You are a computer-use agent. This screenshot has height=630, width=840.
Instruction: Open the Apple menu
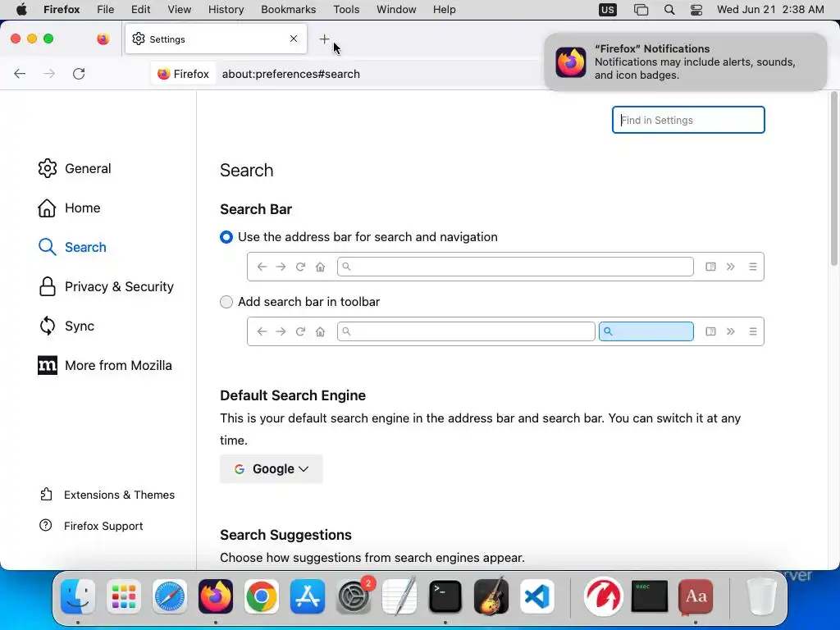tap(21, 10)
